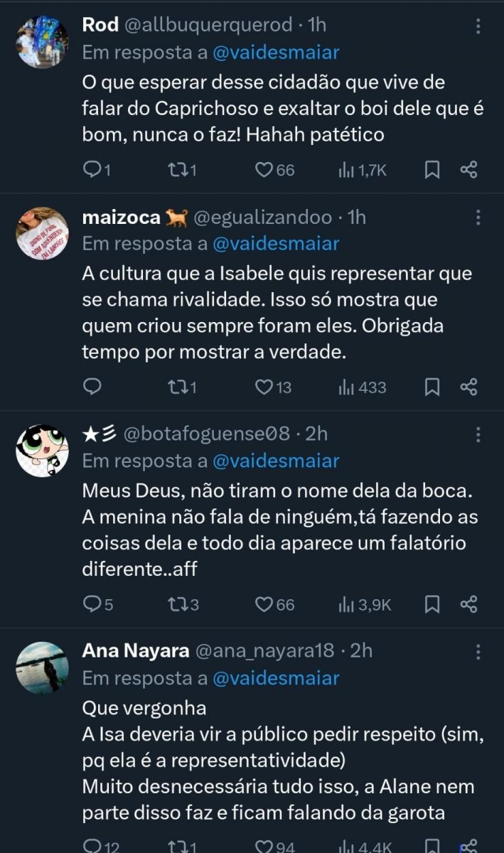The height and width of the screenshot is (853, 504).
Task: Open @vaidesmaiar link in Rod's reply
Action: pyautogui.click(x=276, y=53)
